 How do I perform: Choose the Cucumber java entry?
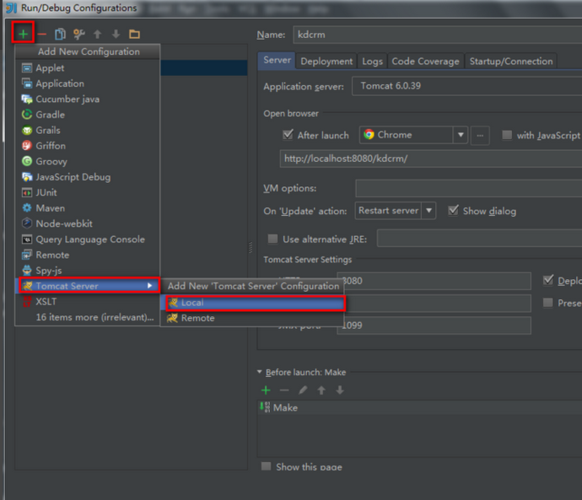[88, 99]
